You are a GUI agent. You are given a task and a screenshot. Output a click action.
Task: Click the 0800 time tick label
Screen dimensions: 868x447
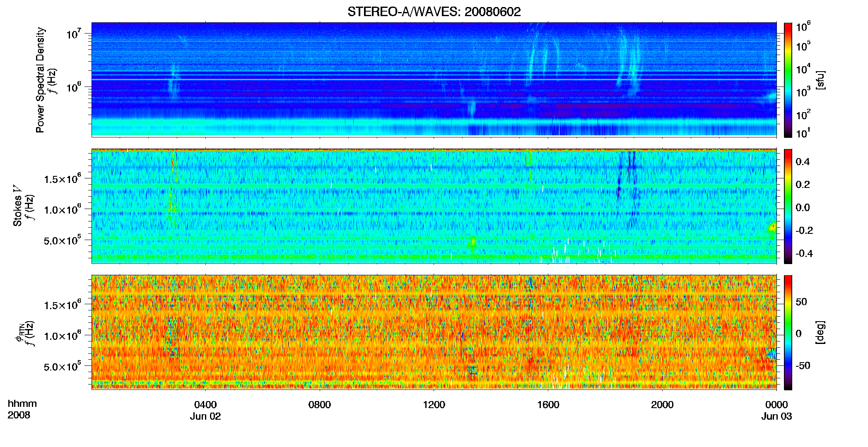tap(320, 405)
